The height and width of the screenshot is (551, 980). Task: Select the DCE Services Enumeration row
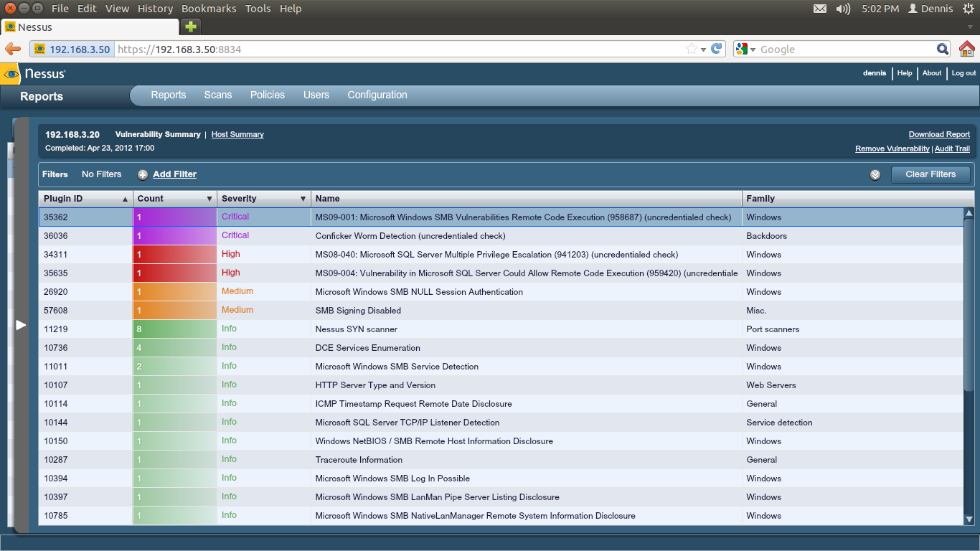click(501, 348)
